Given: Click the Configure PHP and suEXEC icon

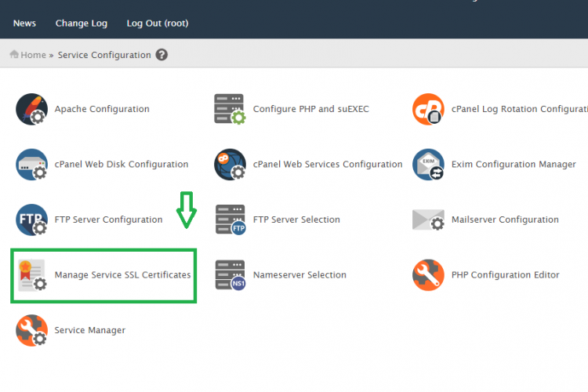Looking at the screenshot, I should click(x=230, y=109).
